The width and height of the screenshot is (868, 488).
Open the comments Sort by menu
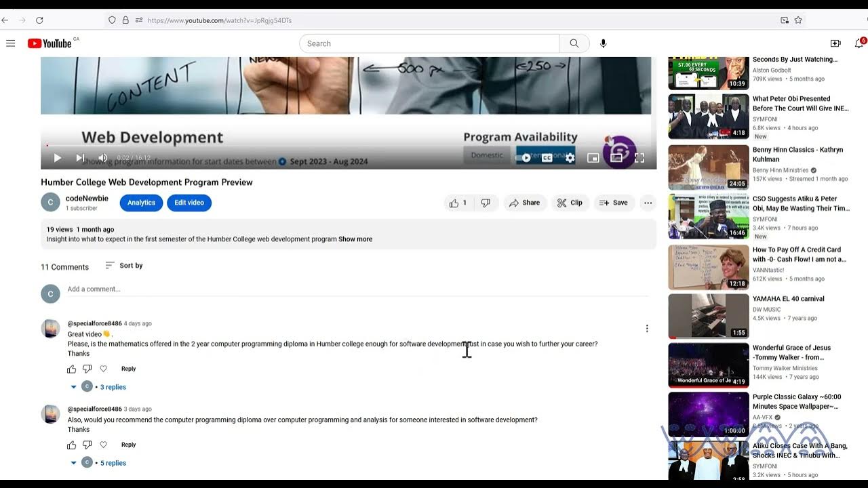(124, 266)
